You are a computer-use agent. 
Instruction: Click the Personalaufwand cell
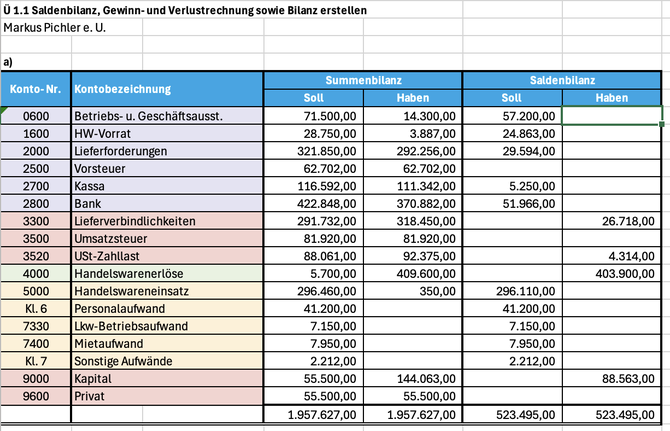click(166, 308)
